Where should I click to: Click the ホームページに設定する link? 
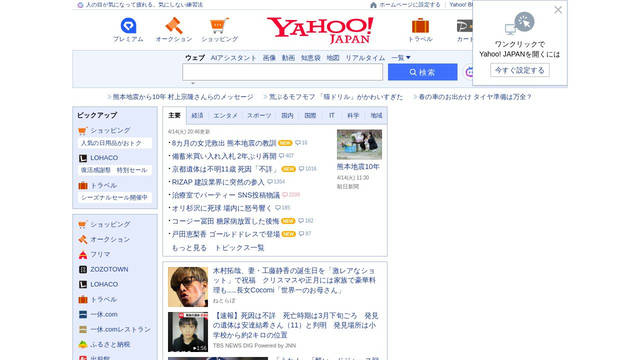pos(410,5)
